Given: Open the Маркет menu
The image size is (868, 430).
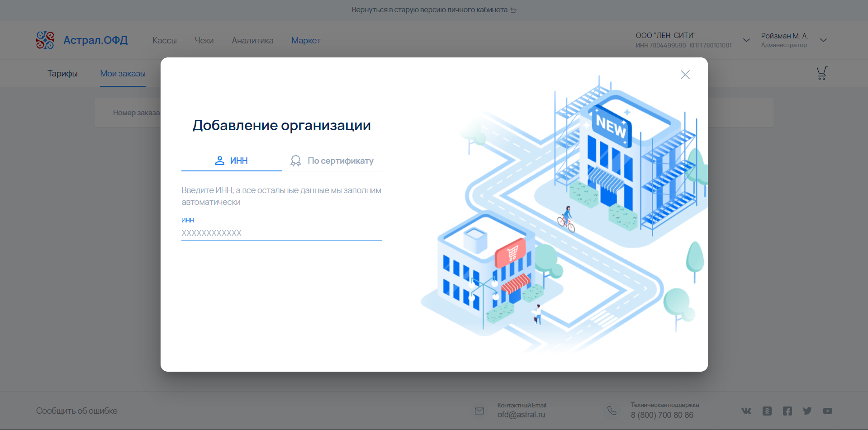Looking at the screenshot, I should [306, 40].
